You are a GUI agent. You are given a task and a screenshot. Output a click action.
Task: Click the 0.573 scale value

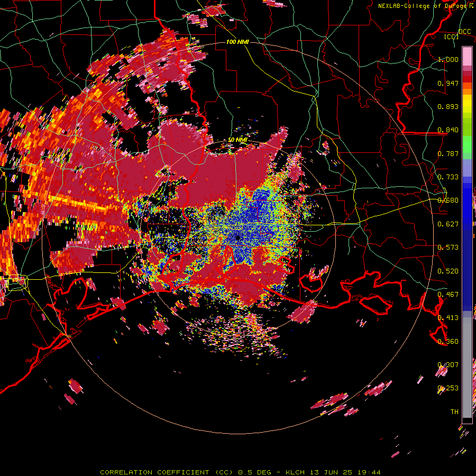pyautogui.click(x=448, y=248)
